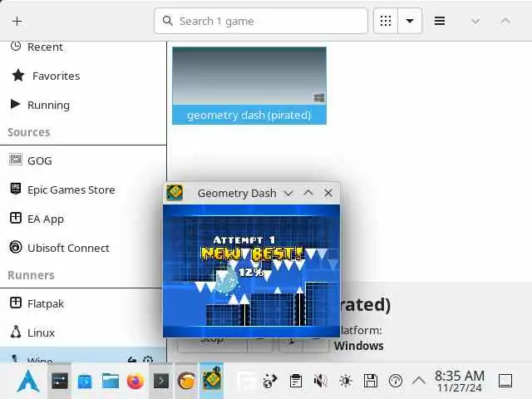Click the show desktop button

pos(505,381)
